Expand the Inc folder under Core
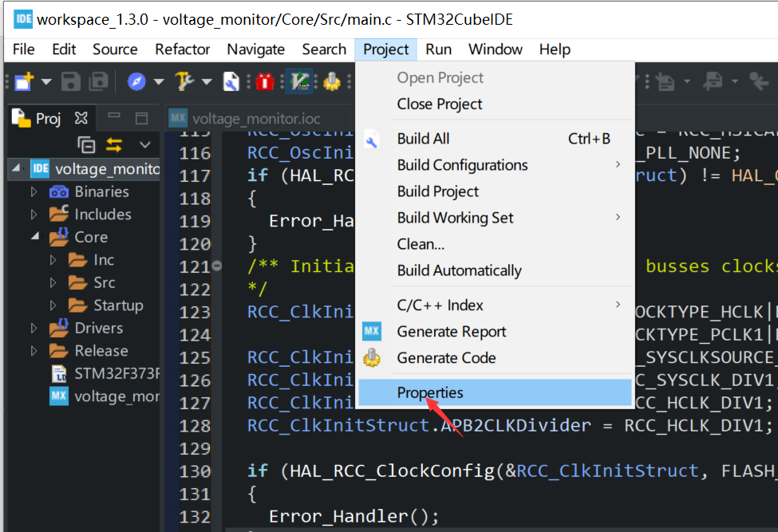The image size is (778, 532). (x=52, y=260)
